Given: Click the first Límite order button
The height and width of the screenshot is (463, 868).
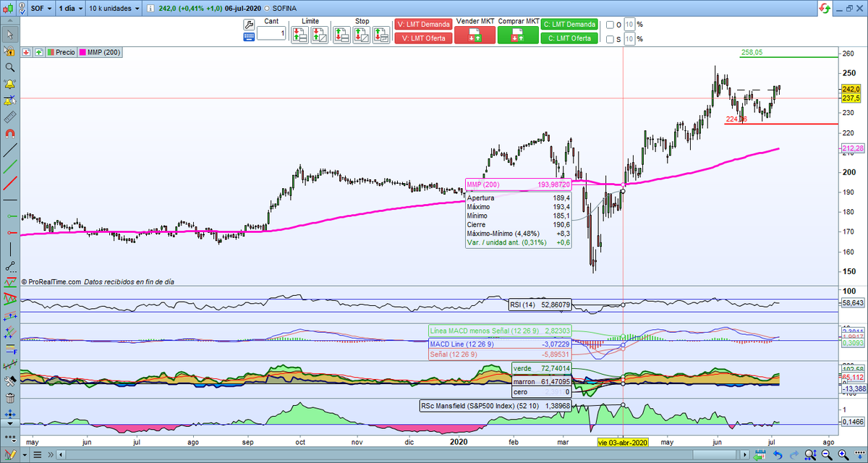Looking at the screenshot, I should 299,35.
